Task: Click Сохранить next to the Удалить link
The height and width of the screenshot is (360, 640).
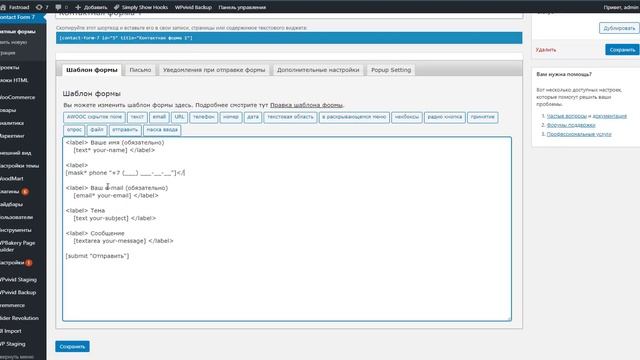Action: click(x=622, y=50)
